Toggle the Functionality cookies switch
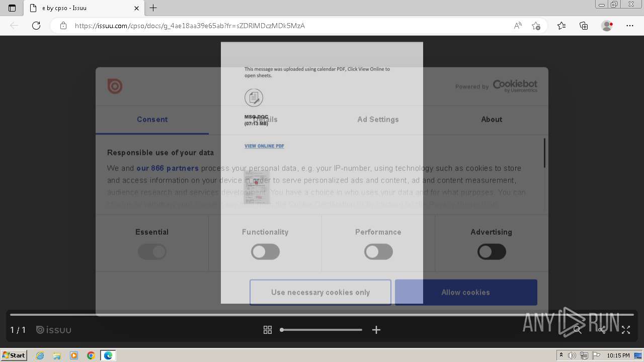The width and height of the screenshot is (644, 362). pos(265,252)
